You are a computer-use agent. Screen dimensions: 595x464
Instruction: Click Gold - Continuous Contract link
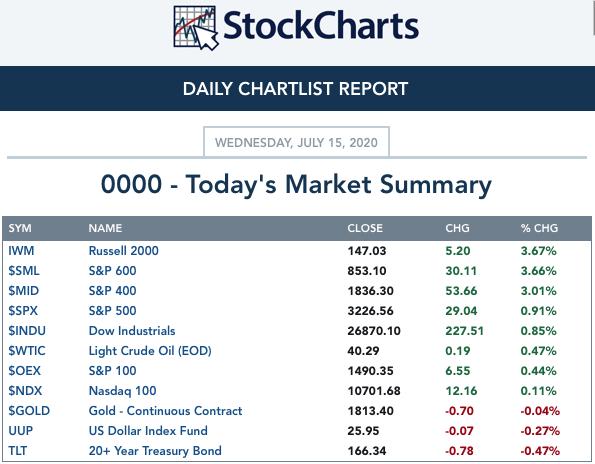[x=165, y=411]
